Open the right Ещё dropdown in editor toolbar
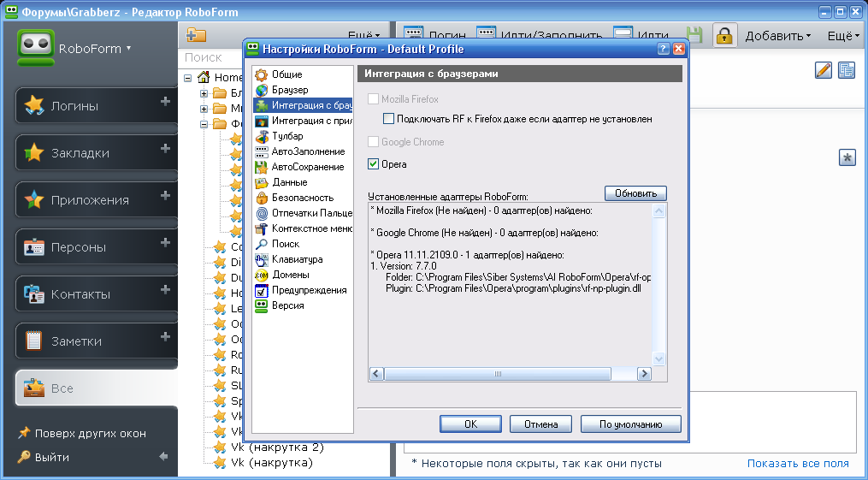 pyautogui.click(x=843, y=36)
